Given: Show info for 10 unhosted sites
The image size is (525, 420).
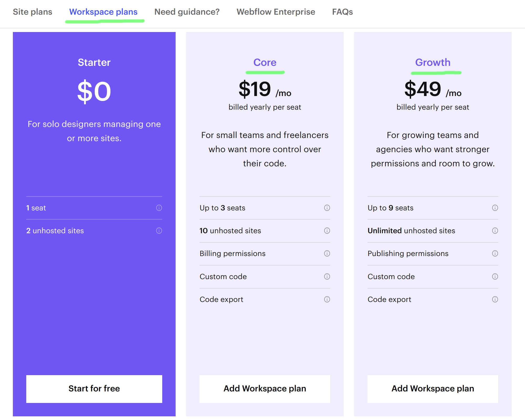Looking at the screenshot, I should tap(327, 231).
